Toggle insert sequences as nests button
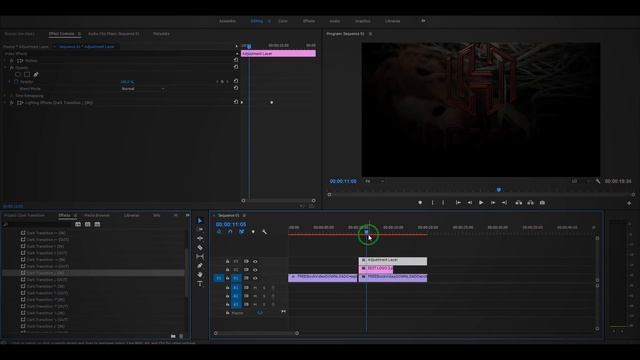Image resolution: width=640 pixels, height=360 pixels. pos(219,232)
